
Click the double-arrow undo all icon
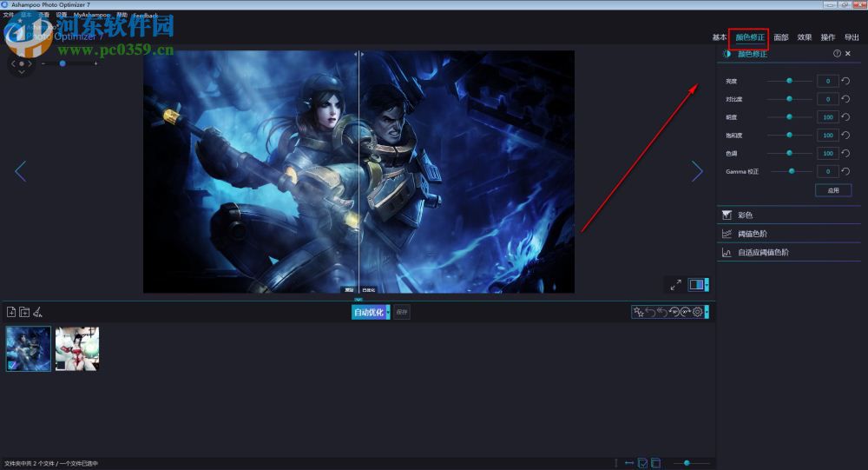(x=662, y=312)
